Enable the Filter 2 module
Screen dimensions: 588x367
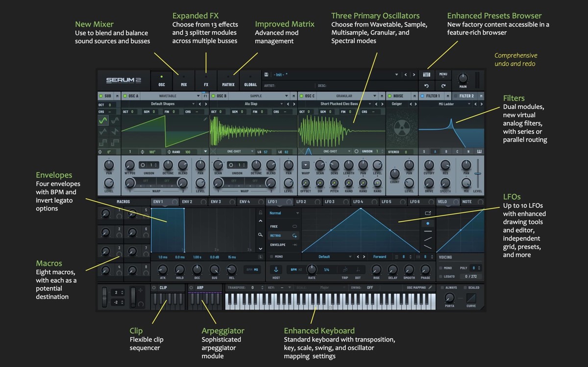click(455, 96)
